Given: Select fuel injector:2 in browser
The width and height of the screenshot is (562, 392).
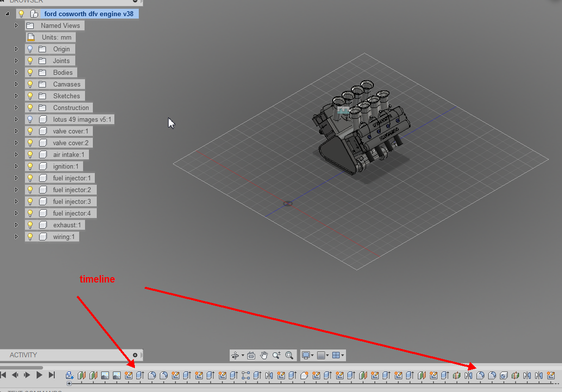Looking at the screenshot, I should (61, 190).
